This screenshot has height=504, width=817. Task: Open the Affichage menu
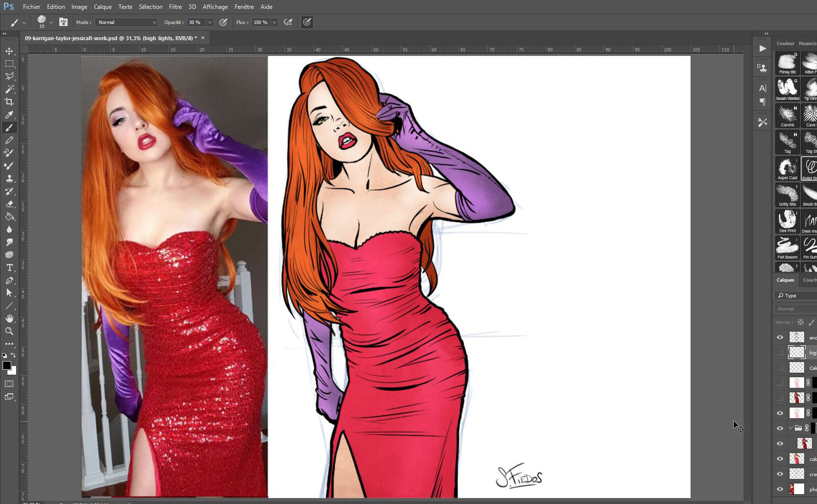coord(215,7)
